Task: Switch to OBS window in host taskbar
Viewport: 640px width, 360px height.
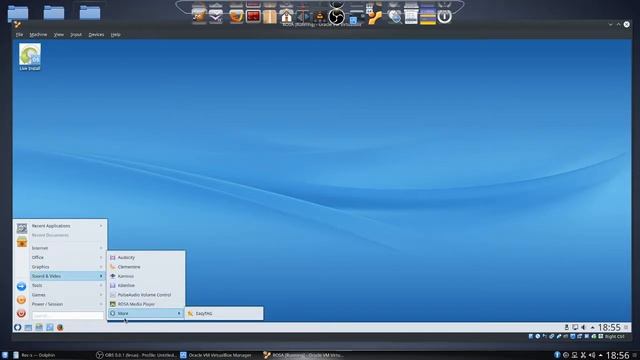Action: (x=136, y=355)
